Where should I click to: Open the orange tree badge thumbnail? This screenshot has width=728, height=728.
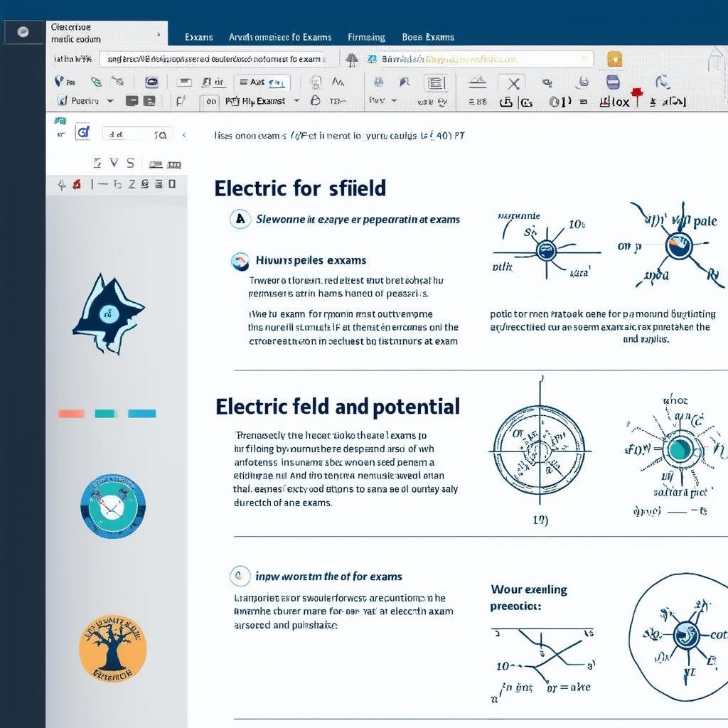[x=112, y=649]
